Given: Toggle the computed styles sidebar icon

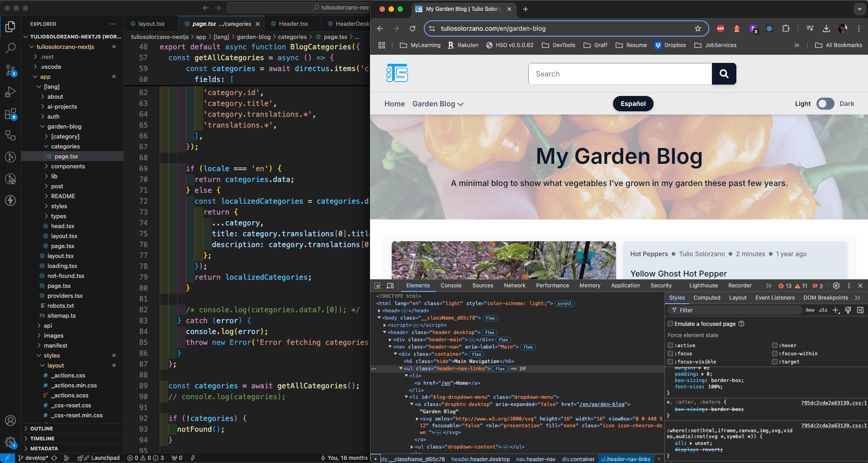Looking at the screenshot, I should pos(860,310).
